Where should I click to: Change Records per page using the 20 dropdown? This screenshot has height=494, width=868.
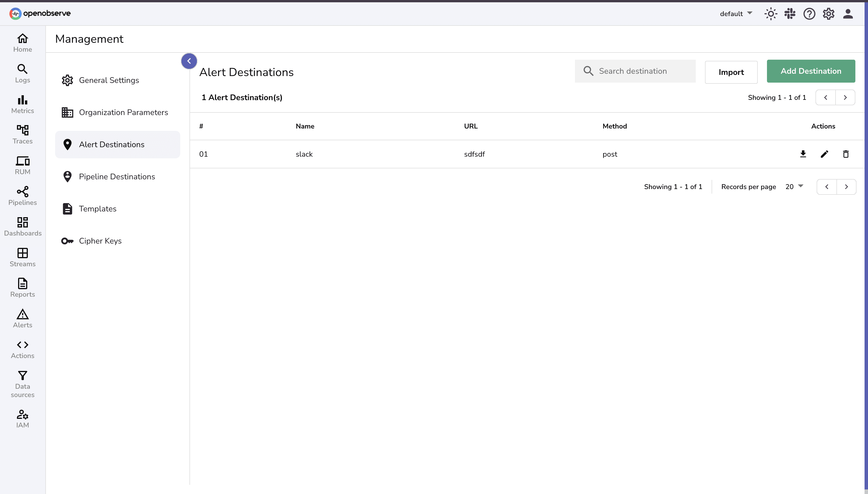click(x=794, y=186)
